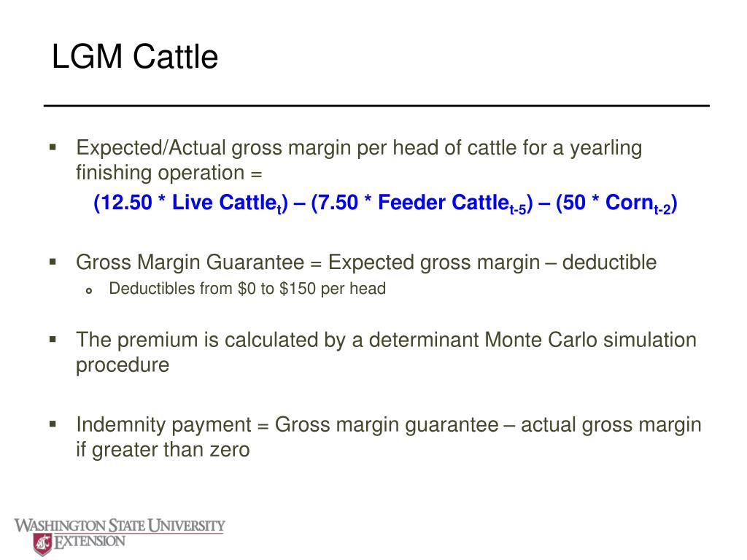Click the horizontal divider under the title
747x560 pixels.
click(376, 106)
